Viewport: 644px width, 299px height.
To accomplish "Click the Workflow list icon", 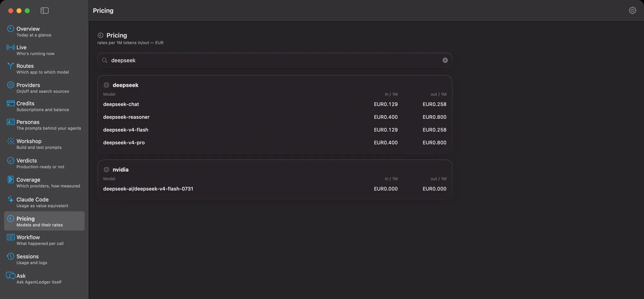I will (x=11, y=237).
